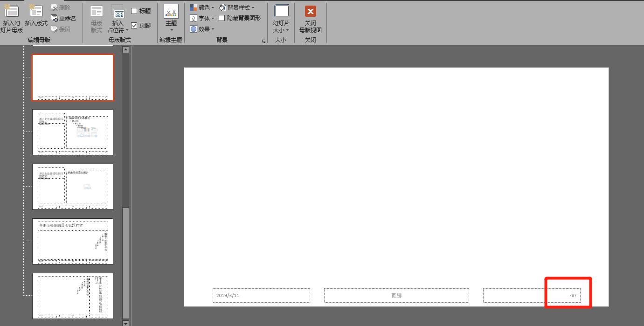644x326 pixels.
Task: Click the slide number placeholder ‹#›
Action: 573,295
